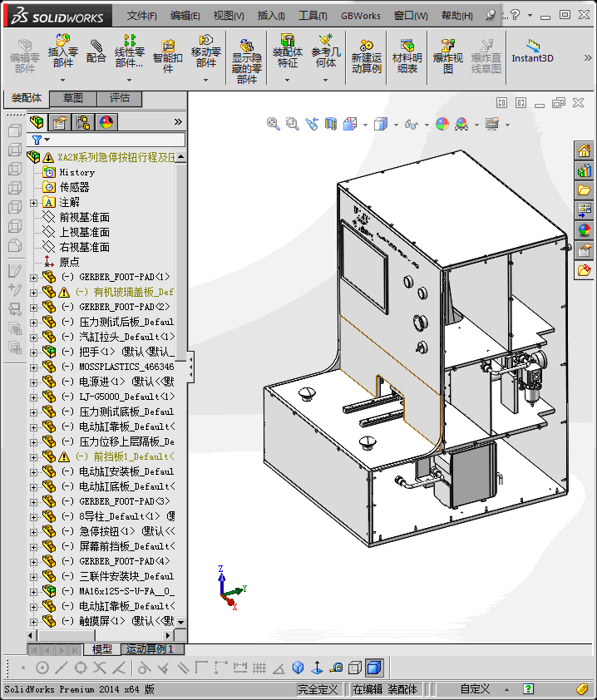The height and width of the screenshot is (700, 597).
Task: Open the Insert (插入) menu
Action: tap(271, 16)
